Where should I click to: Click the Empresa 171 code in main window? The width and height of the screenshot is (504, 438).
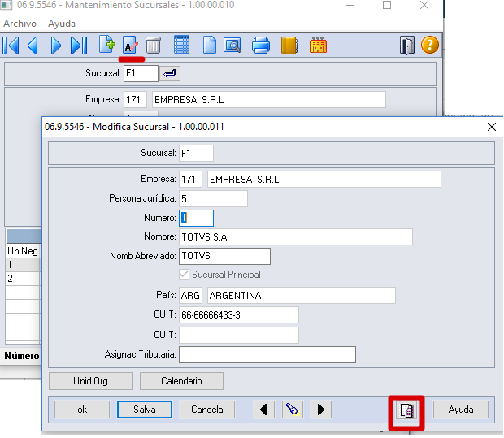tap(135, 100)
